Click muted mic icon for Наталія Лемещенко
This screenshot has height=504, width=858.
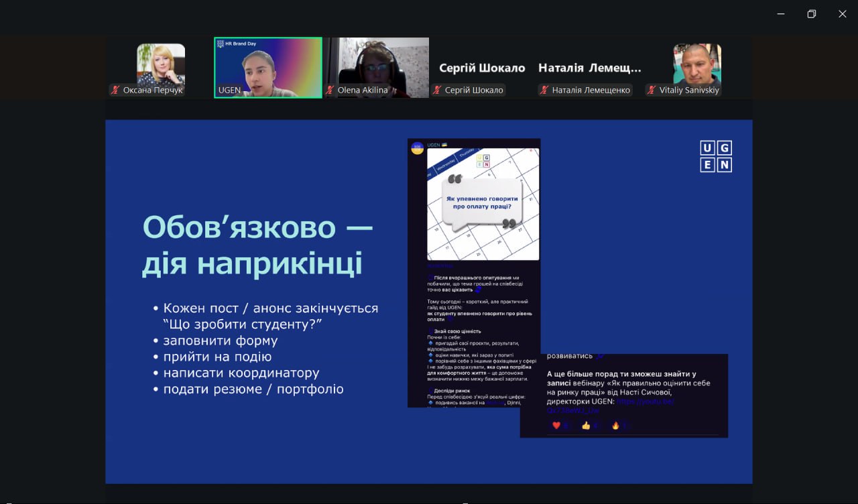tap(545, 90)
